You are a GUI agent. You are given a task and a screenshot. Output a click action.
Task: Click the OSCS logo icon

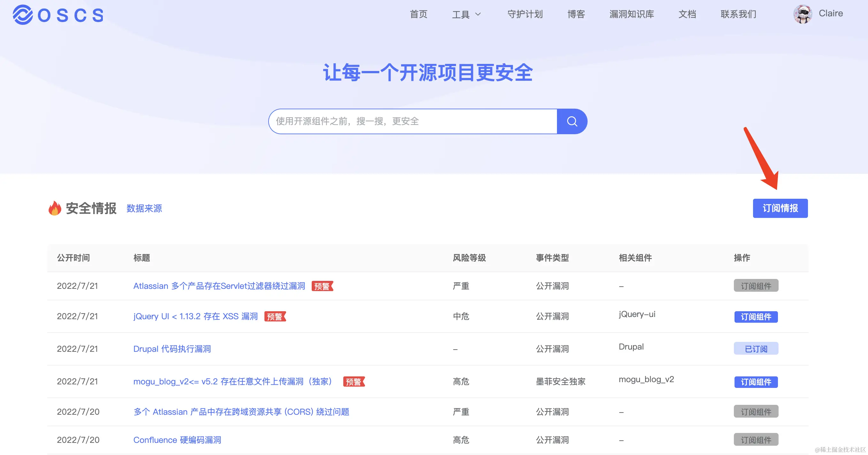pyautogui.click(x=23, y=14)
